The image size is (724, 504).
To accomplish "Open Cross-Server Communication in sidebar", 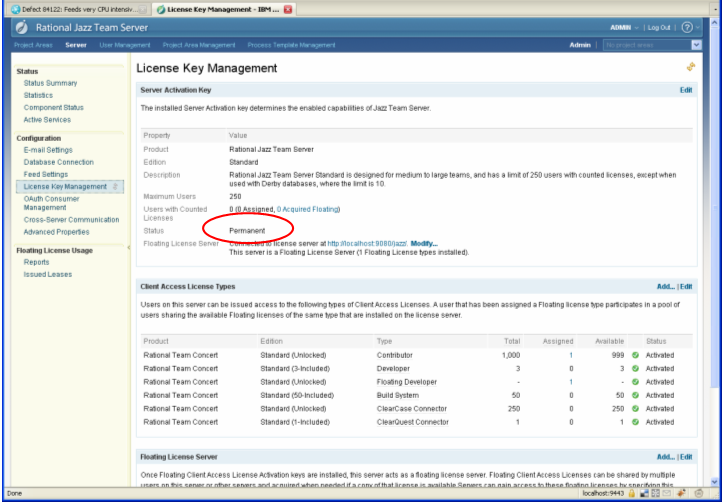I will [72, 220].
